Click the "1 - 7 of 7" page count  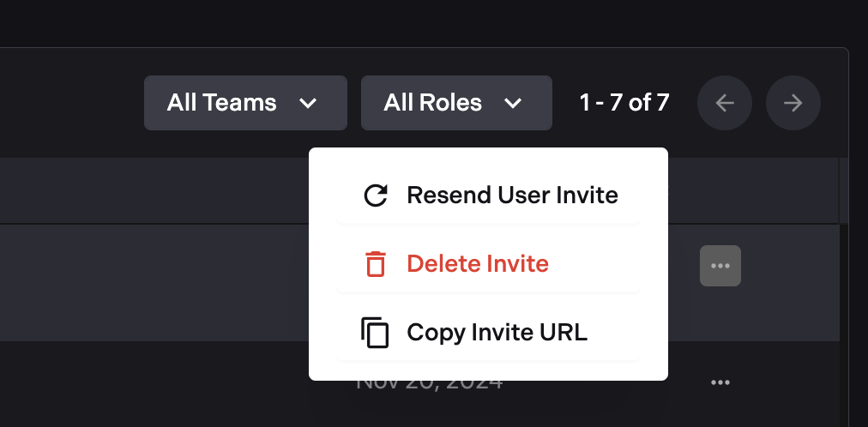coord(624,103)
